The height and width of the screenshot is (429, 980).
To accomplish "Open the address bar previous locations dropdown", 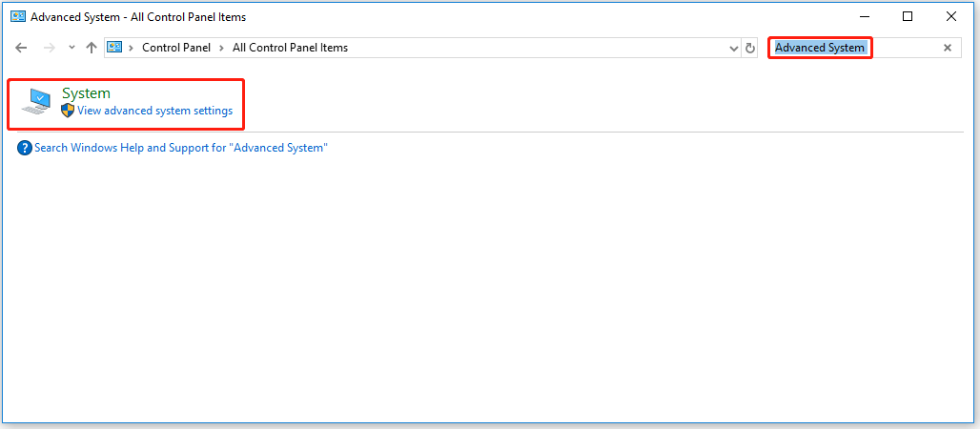I will pos(733,48).
